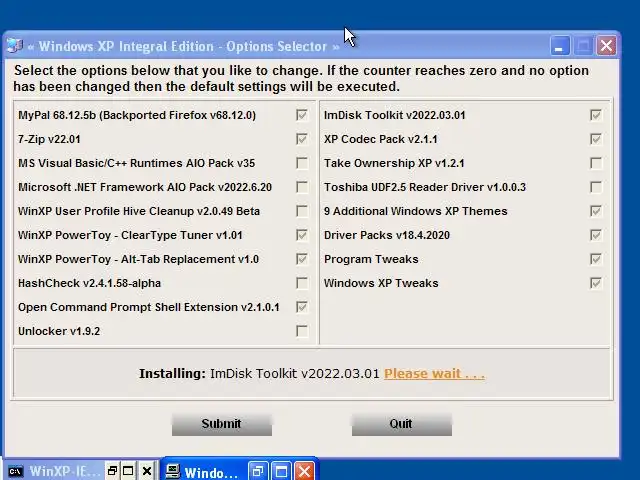Click 'Toshiba UDF2.5 Reader Driver v1.0.0.3' label
This screenshot has width=640, height=480.
[x=425, y=187]
